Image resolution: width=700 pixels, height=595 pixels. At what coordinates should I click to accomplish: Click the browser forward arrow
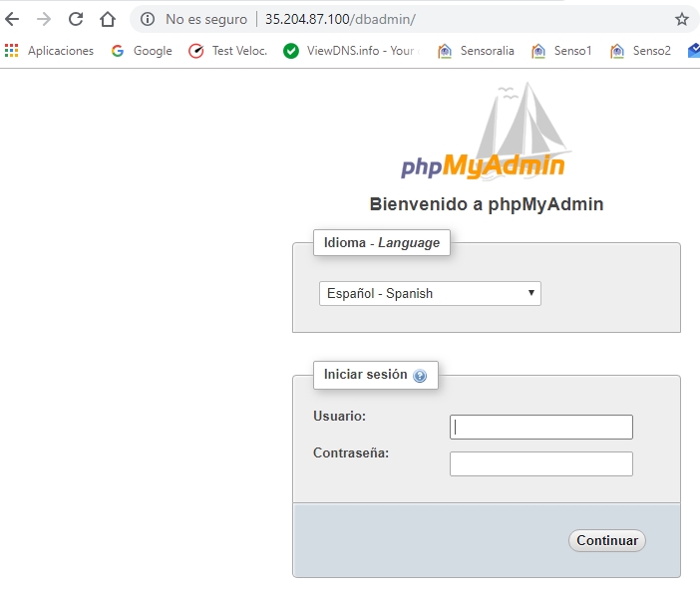(x=44, y=19)
